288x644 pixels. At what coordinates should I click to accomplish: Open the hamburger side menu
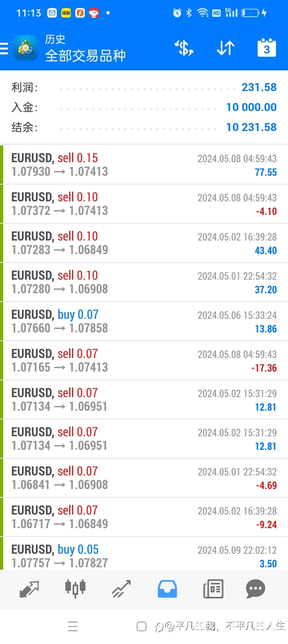(4, 48)
